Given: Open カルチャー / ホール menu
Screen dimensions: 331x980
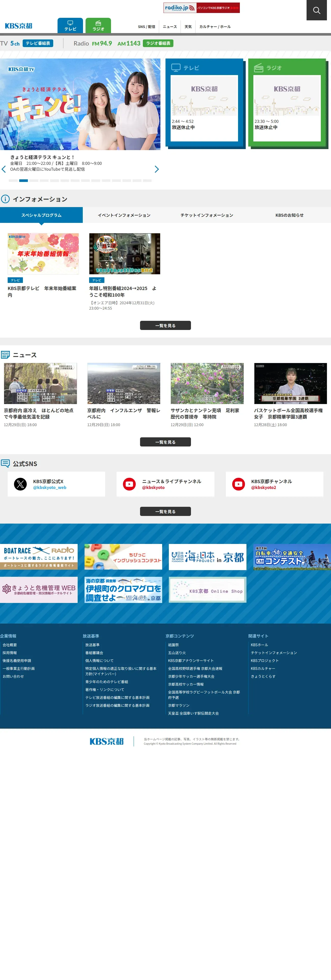Looking at the screenshot, I should (215, 27).
